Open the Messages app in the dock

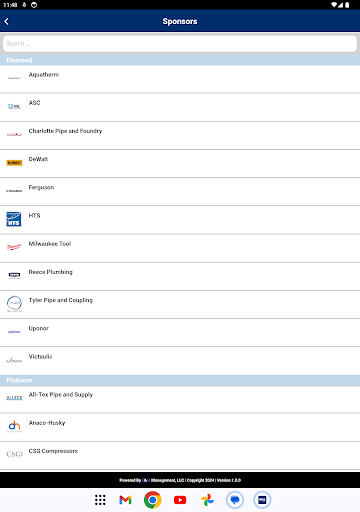tap(235, 500)
